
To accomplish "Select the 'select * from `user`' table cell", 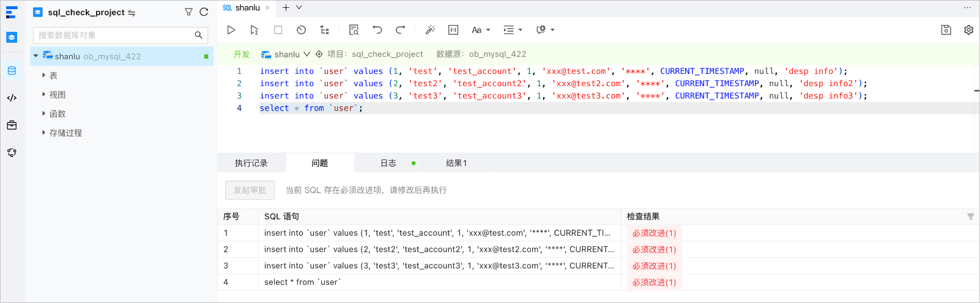I will (x=440, y=282).
